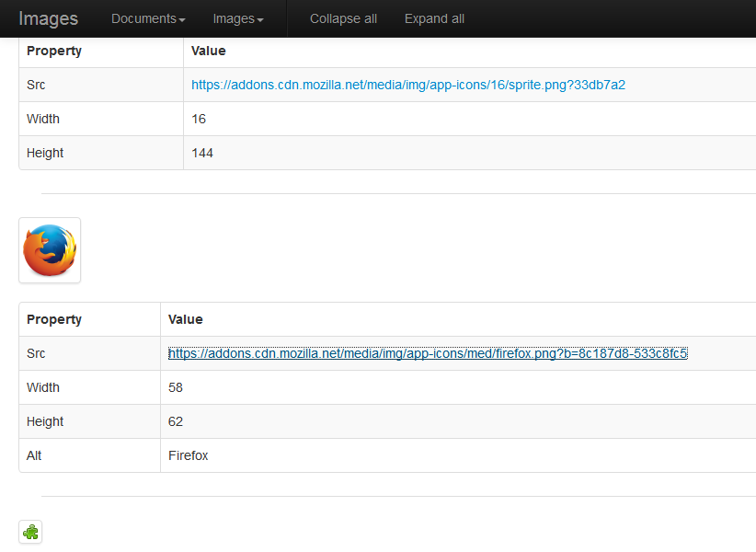Click the Value column header of second table
756x552 pixels.
click(x=186, y=319)
